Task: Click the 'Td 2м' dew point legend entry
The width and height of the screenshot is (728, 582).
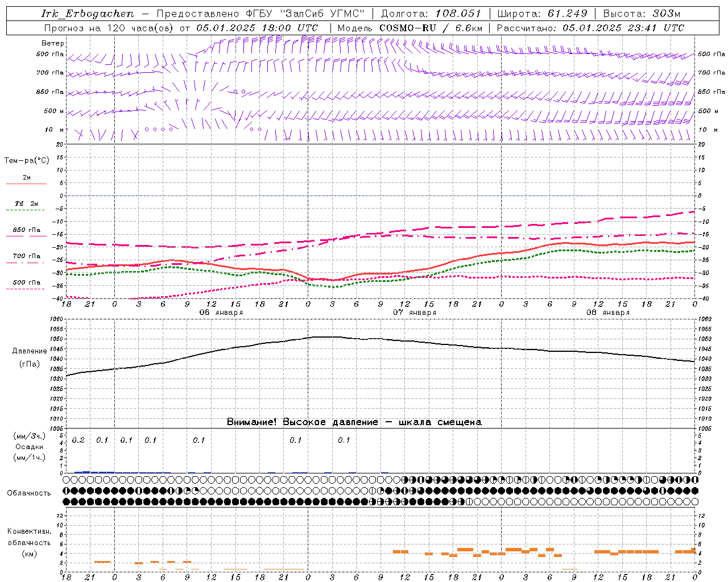Action: (27, 203)
